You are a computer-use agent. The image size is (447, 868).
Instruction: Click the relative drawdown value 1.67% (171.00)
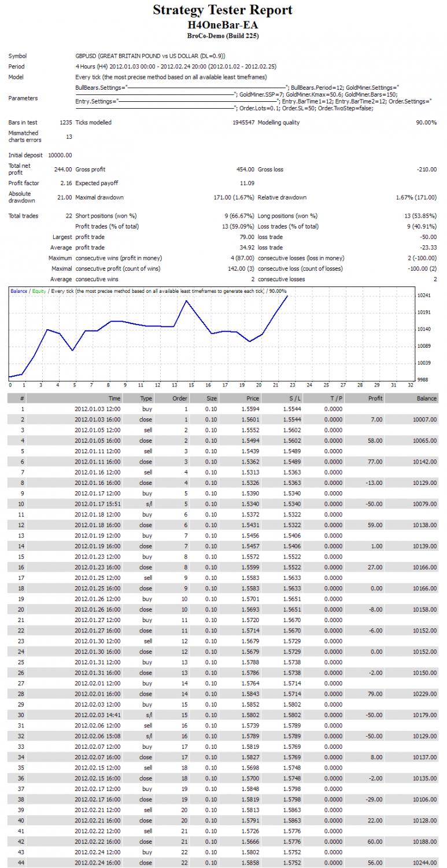[416, 197]
